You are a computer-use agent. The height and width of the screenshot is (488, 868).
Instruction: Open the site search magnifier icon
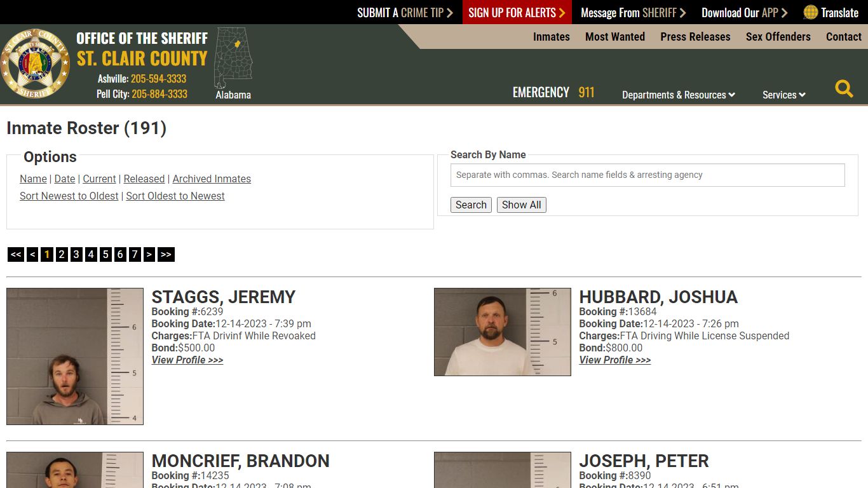click(844, 89)
